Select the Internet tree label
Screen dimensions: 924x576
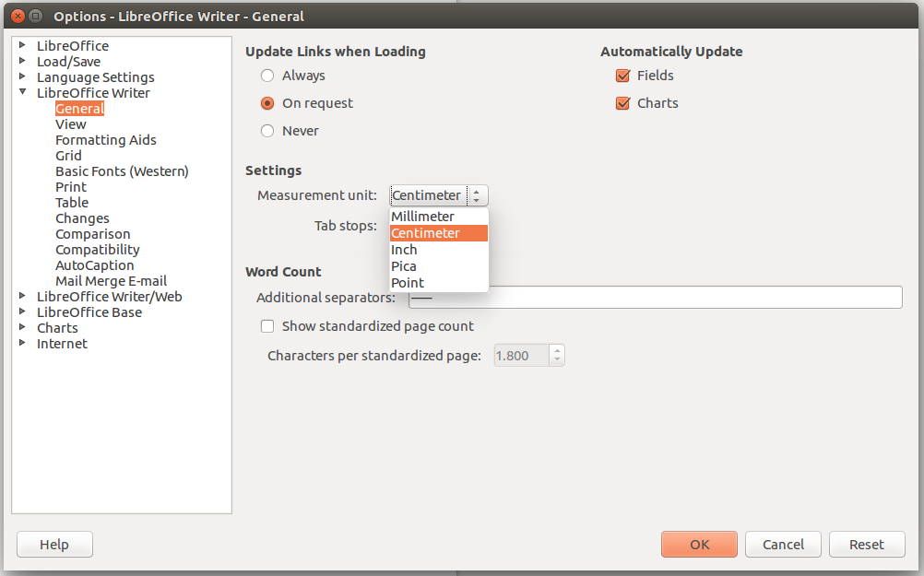pyautogui.click(x=62, y=344)
